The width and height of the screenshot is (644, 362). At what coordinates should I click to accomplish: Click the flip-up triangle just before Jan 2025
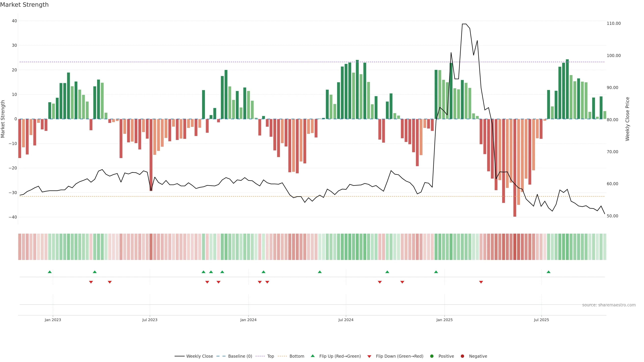tap(436, 272)
